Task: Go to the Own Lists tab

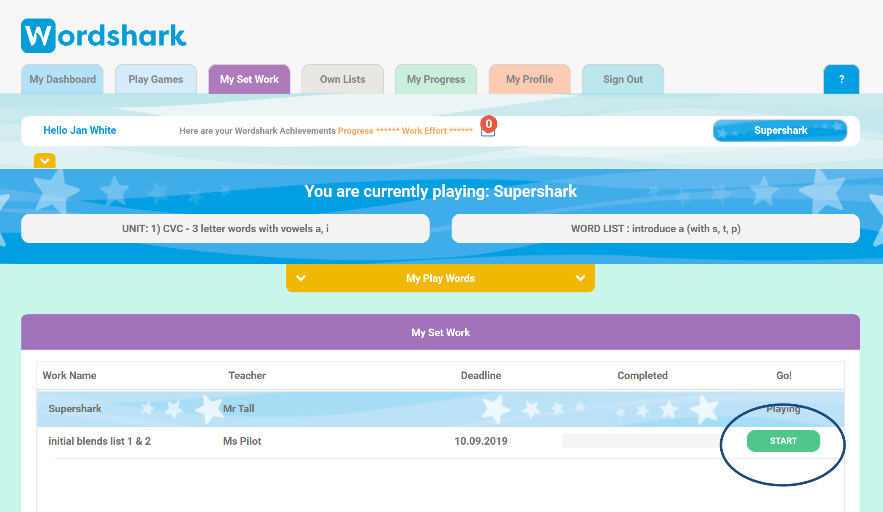Action: tap(343, 79)
